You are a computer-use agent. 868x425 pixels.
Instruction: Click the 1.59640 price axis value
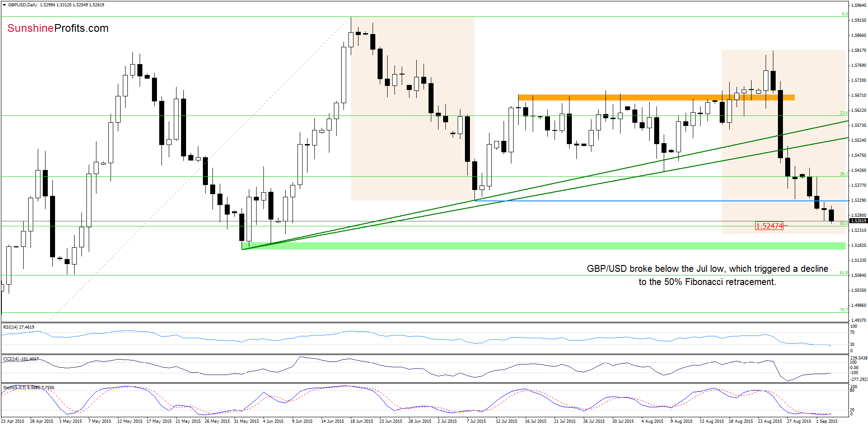[x=858, y=5]
